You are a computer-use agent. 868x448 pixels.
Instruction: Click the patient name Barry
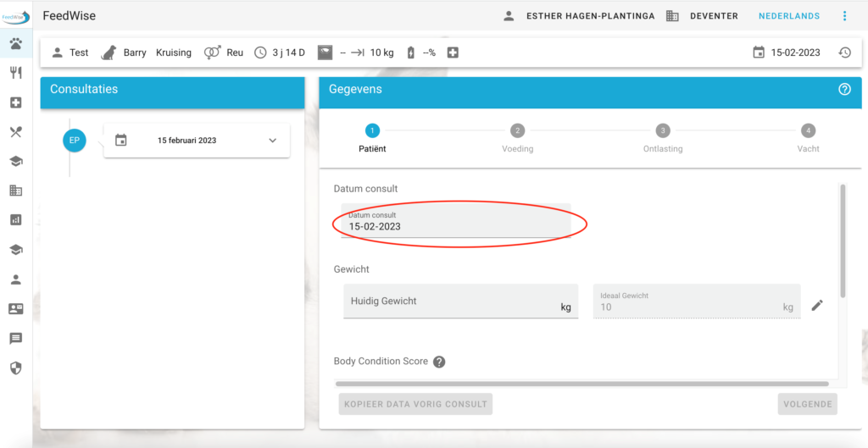point(135,53)
